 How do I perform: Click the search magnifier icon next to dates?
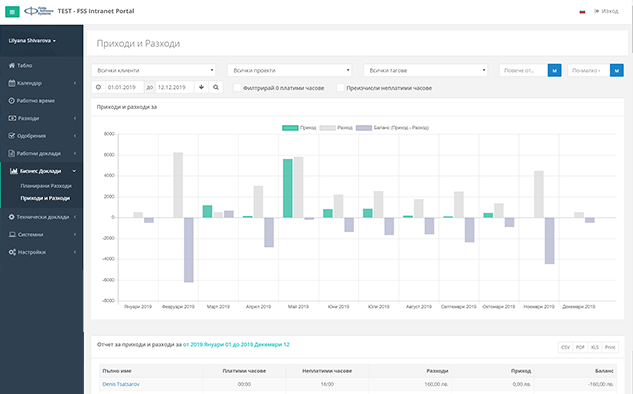(216, 87)
